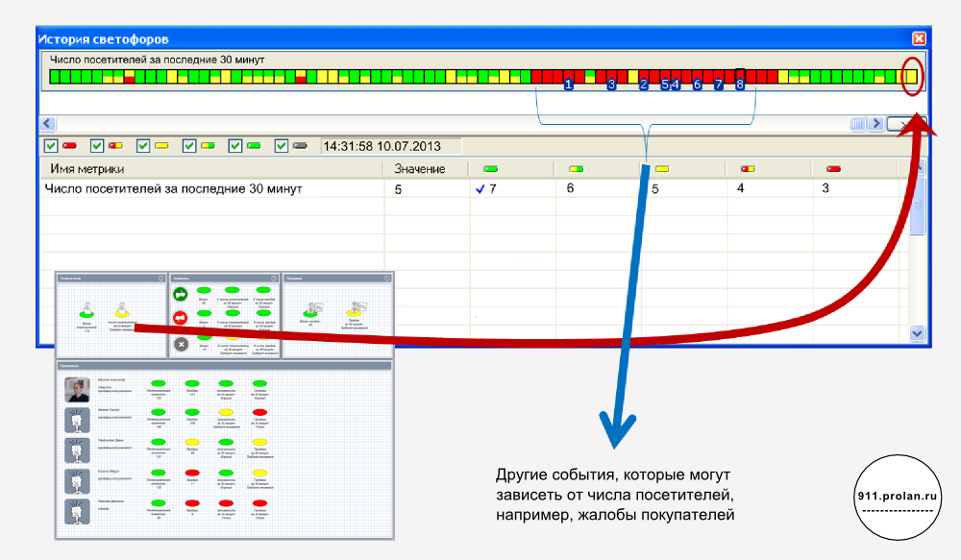The image size is (961, 560).
Task: Toggle the gray light filter checkbox
Action: point(283,146)
